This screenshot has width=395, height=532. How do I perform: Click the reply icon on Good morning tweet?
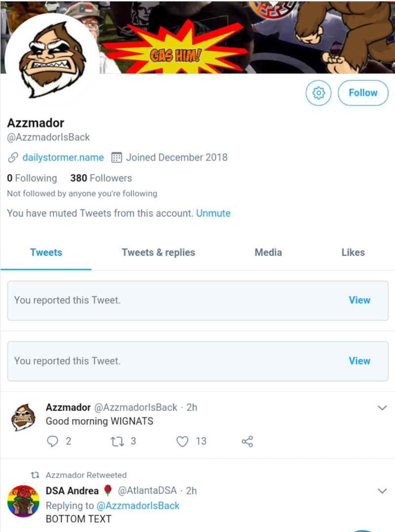[x=52, y=441]
